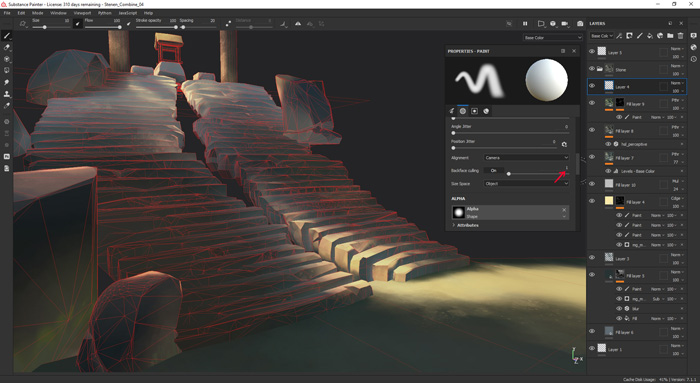Screen dimensions: 700x383
Task: Open the Python menu
Action: point(104,13)
